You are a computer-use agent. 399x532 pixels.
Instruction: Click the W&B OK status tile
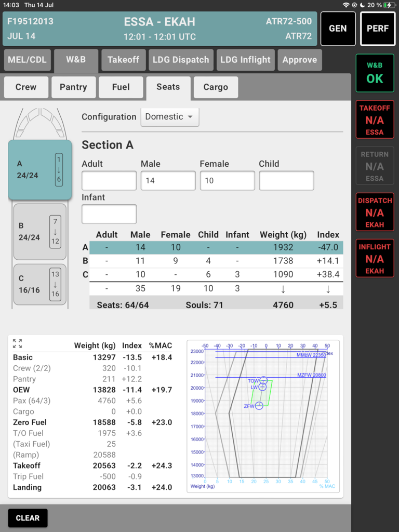(375, 73)
